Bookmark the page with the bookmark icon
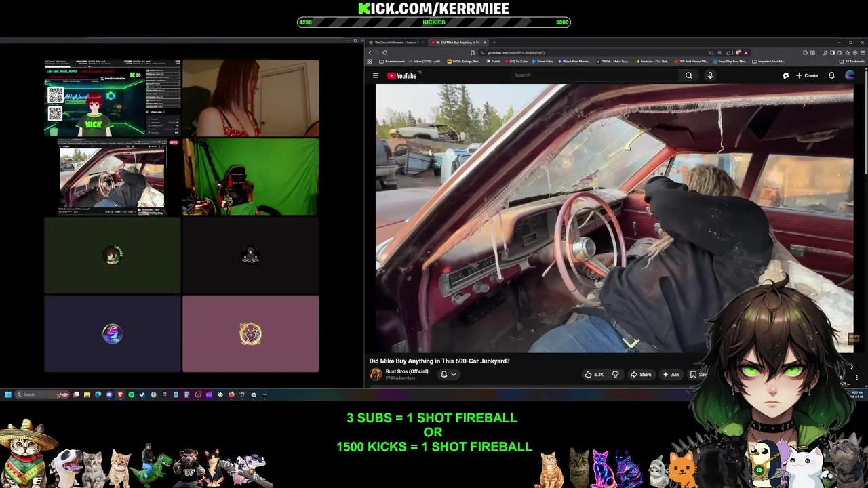The image size is (868, 488). click(473, 52)
